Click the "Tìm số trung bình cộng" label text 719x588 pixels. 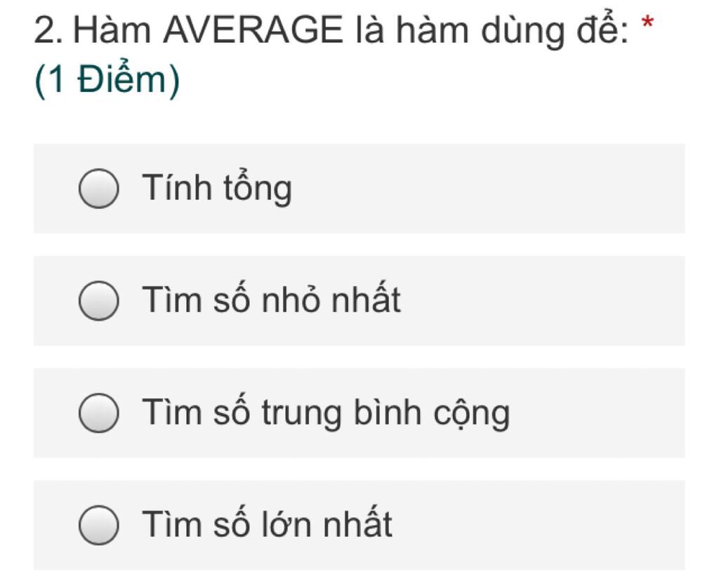coord(326,413)
